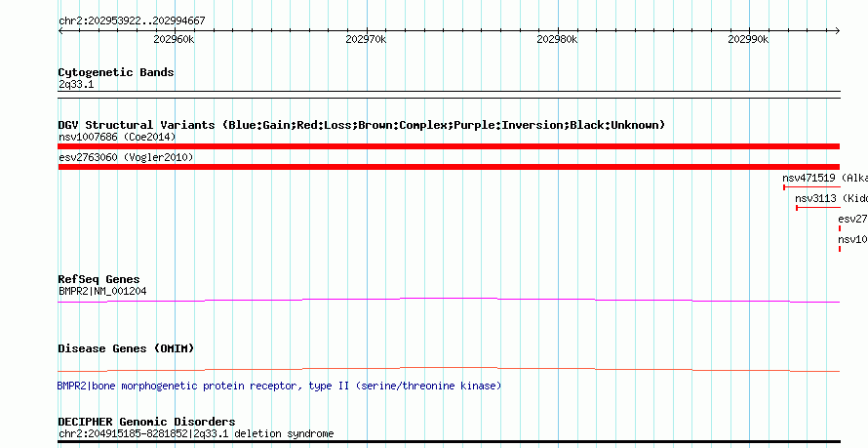Image resolution: width=868 pixels, height=448 pixels.
Task: Click the magenta BMPR2 RefSeq gene line
Action: pos(449,301)
